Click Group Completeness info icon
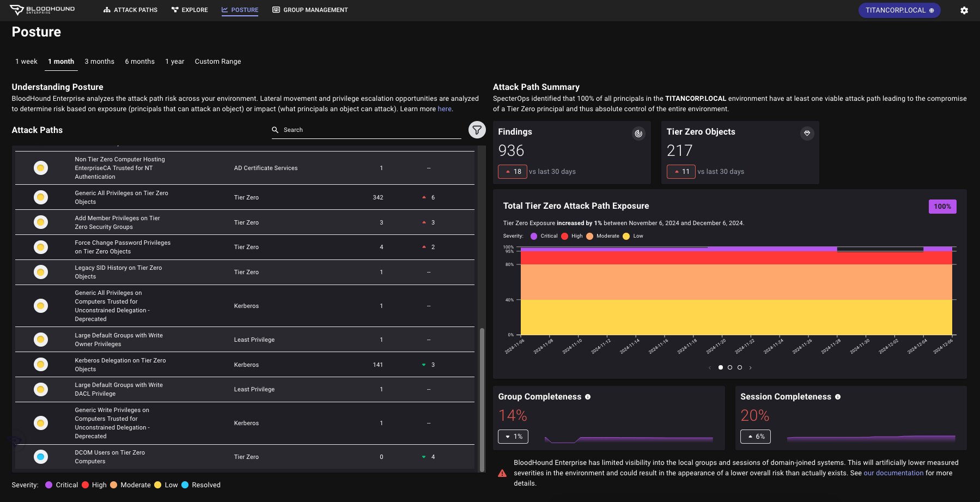This screenshot has height=502, width=980. coord(588,397)
